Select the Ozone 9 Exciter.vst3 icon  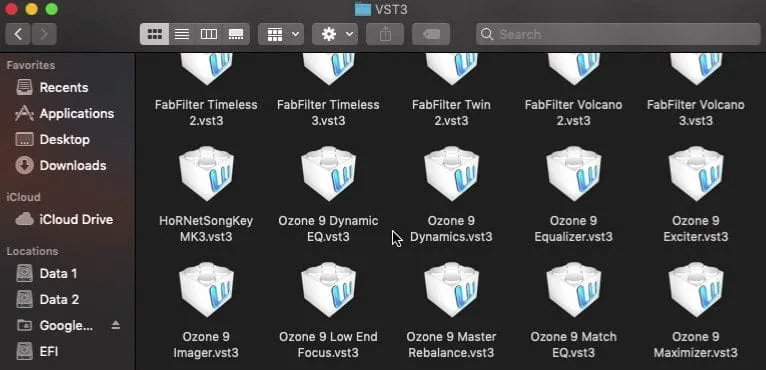click(x=696, y=174)
